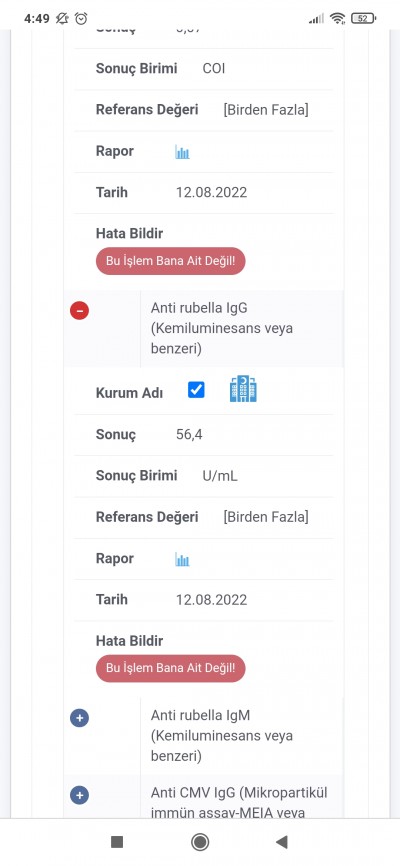Tap the Wi-Fi status icon
This screenshot has height=866, width=400.
pyautogui.click(x=338, y=19)
